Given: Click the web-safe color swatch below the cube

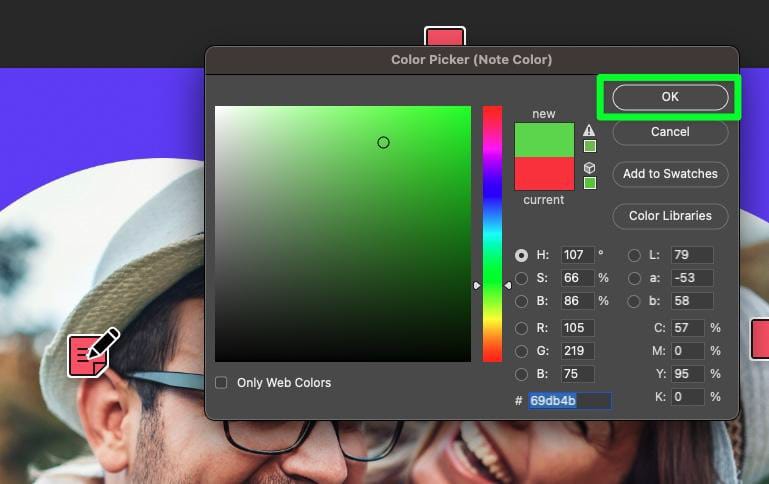Looking at the screenshot, I should pos(590,183).
